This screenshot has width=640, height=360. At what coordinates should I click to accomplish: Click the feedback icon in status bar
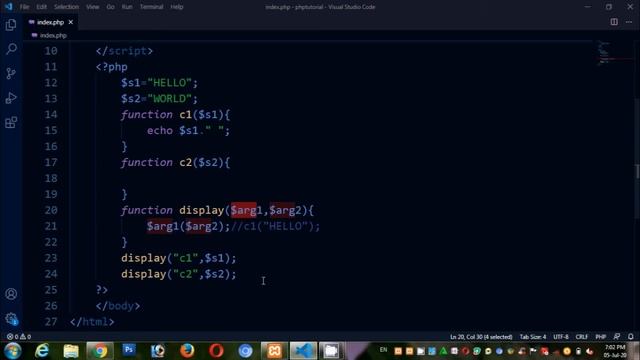[x=617, y=337]
